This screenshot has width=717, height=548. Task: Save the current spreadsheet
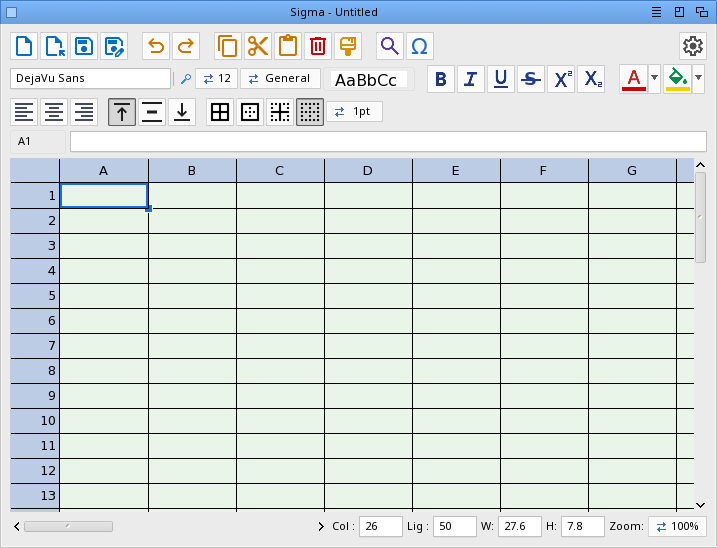84,46
